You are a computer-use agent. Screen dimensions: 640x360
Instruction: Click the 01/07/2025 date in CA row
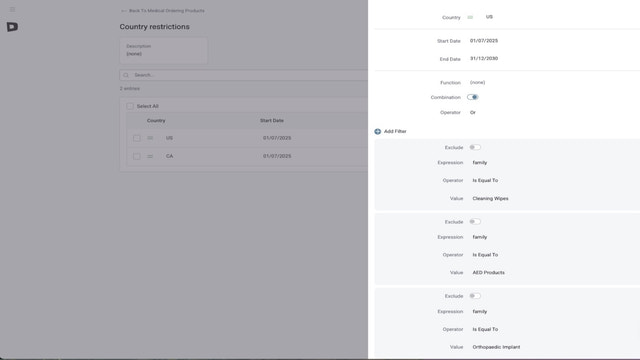[x=277, y=156]
